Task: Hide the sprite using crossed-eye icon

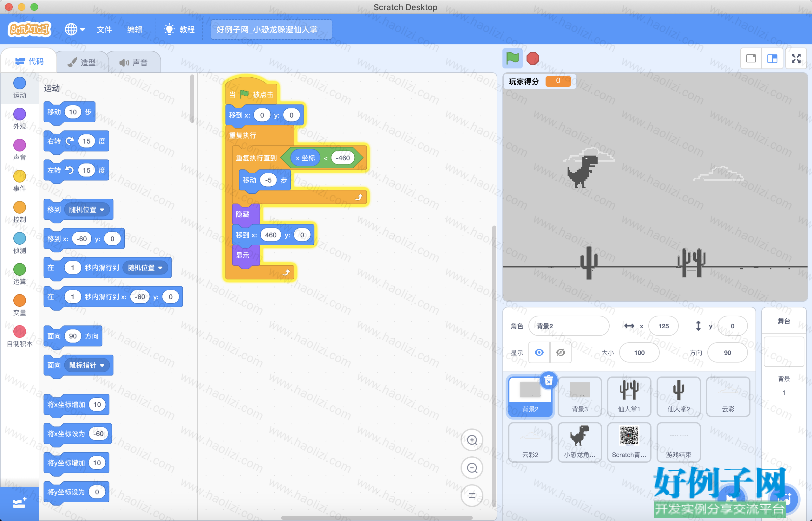Action: coord(561,352)
